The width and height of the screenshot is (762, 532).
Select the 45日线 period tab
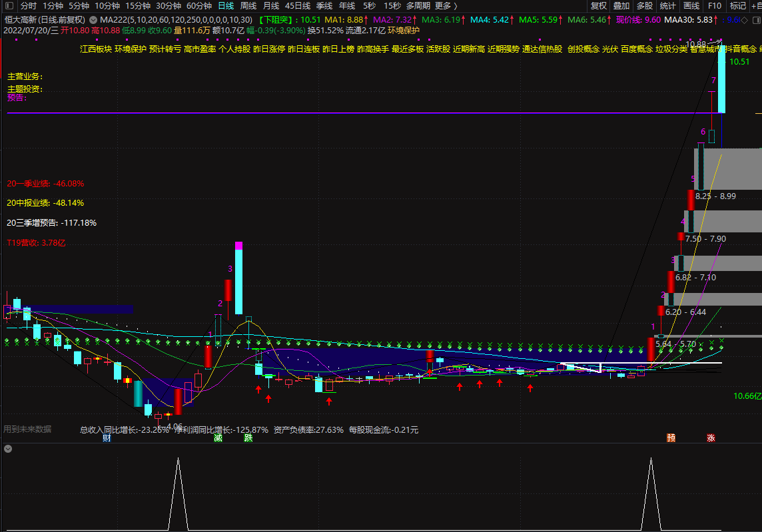click(x=298, y=6)
